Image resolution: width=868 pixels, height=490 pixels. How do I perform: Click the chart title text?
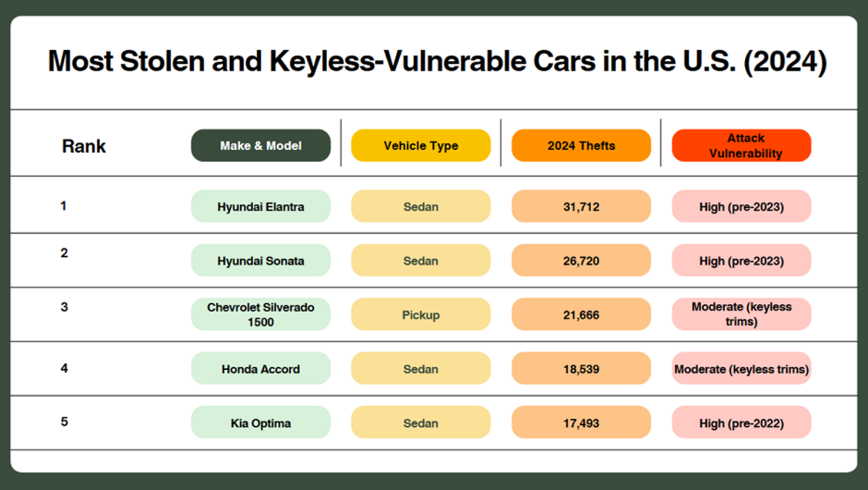pos(437,62)
